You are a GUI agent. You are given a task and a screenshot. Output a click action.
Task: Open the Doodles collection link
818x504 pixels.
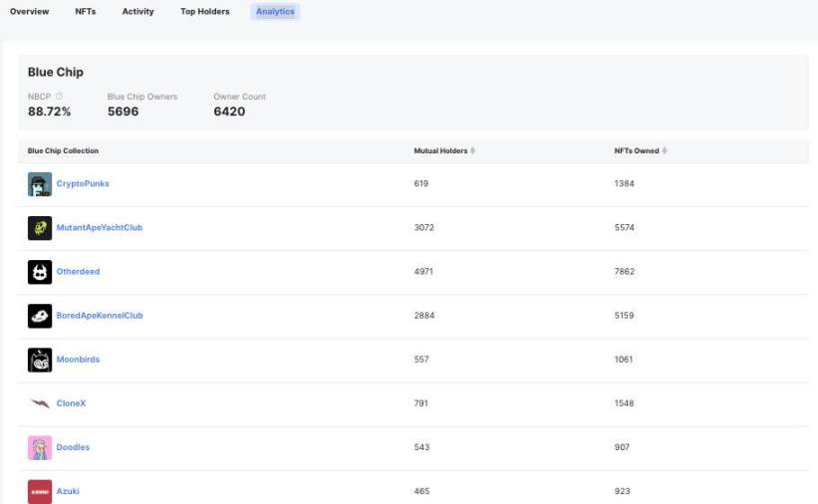[x=73, y=447]
